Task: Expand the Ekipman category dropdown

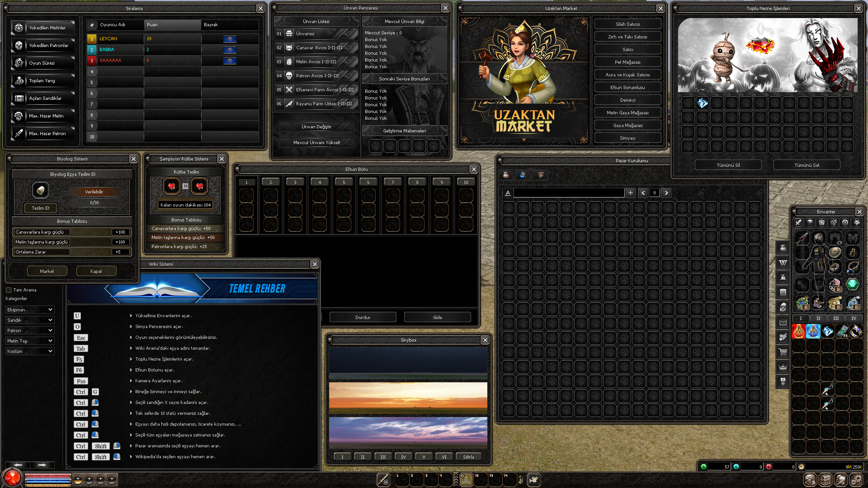Action: [30, 310]
